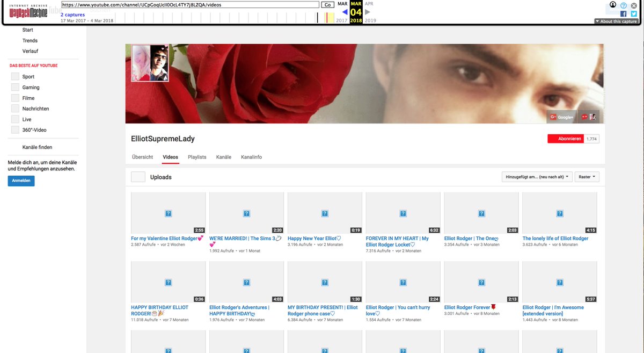
Task: Open the 'Hinzugefügt am... (neu nach alt)' sort dropdown
Action: pos(537,177)
